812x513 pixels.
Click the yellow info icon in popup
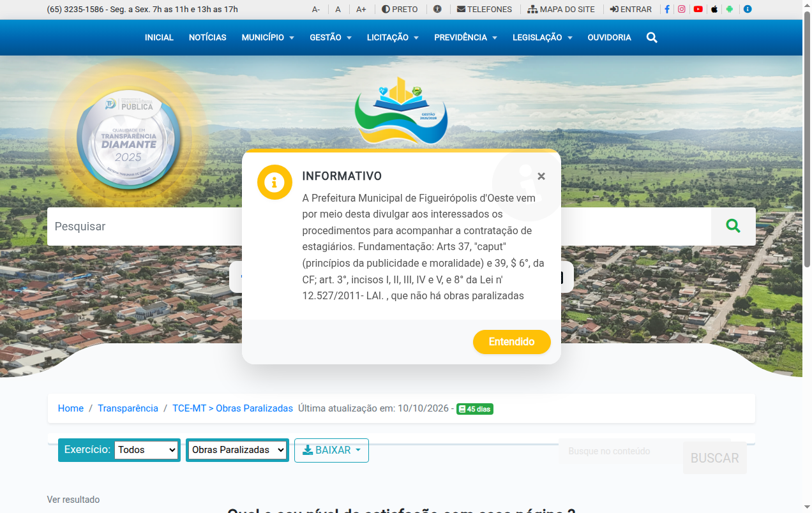(x=274, y=182)
